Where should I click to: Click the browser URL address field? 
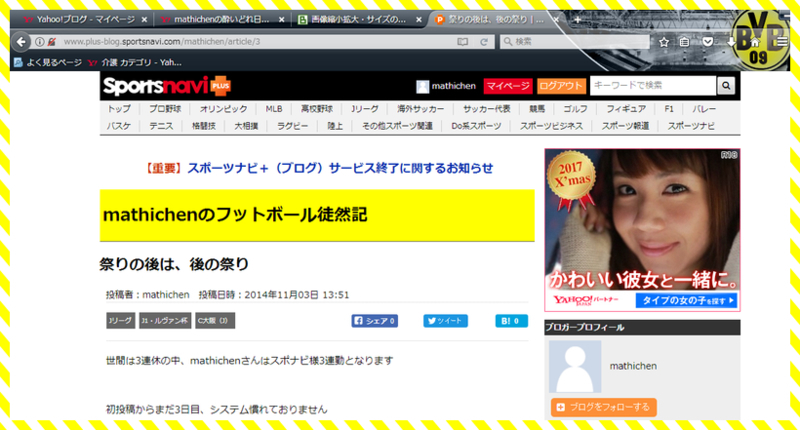(x=255, y=42)
